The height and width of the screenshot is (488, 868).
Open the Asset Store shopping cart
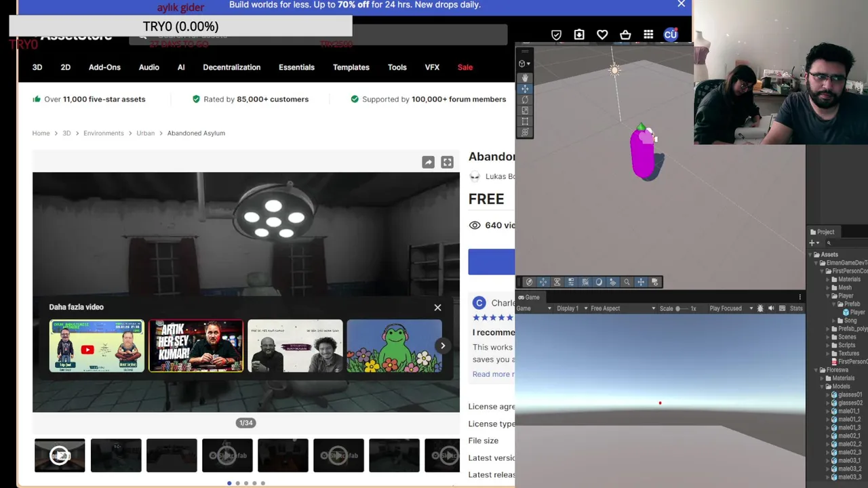625,35
